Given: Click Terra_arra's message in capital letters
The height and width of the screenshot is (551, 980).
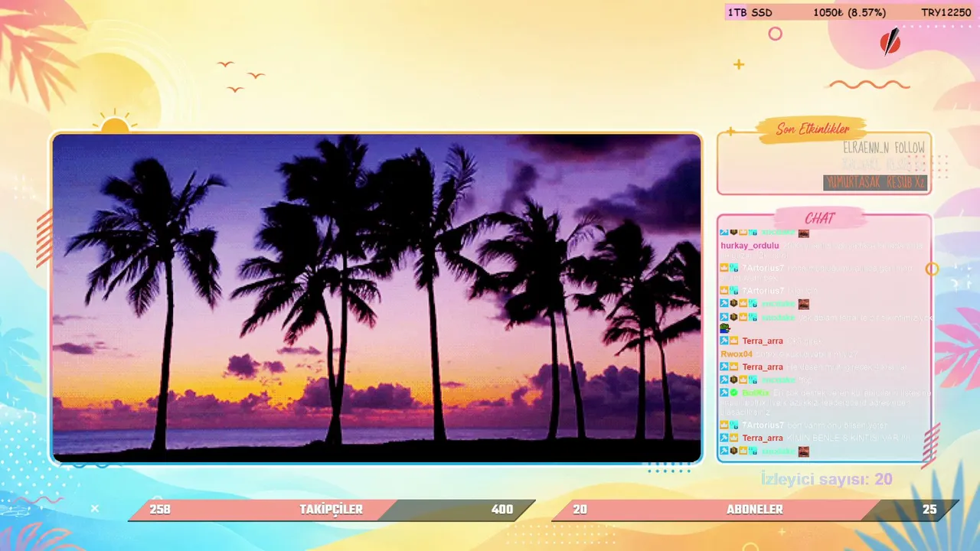Looking at the screenshot, I should 848,438.
